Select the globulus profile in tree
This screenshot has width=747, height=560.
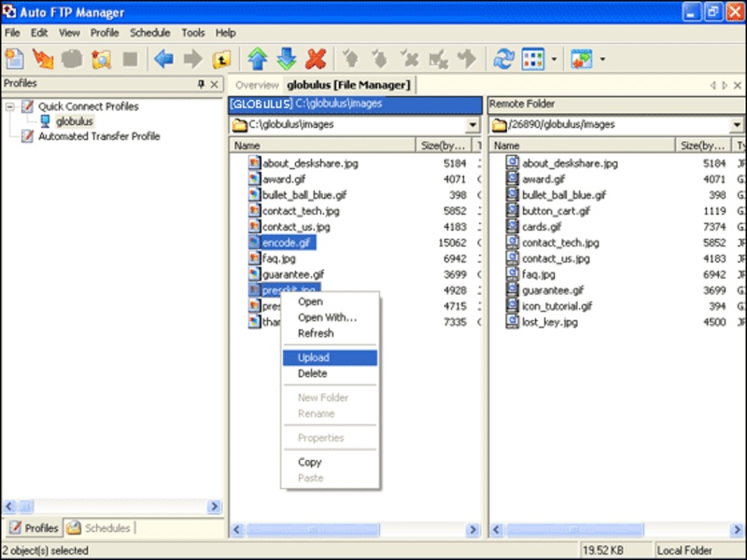74,121
